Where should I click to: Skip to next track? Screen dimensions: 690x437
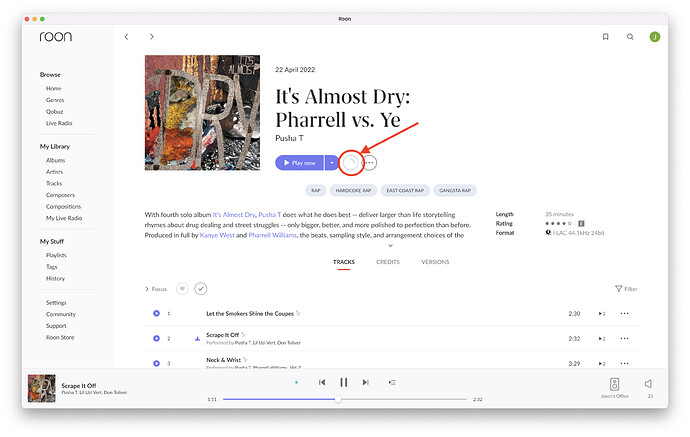pyautogui.click(x=365, y=382)
